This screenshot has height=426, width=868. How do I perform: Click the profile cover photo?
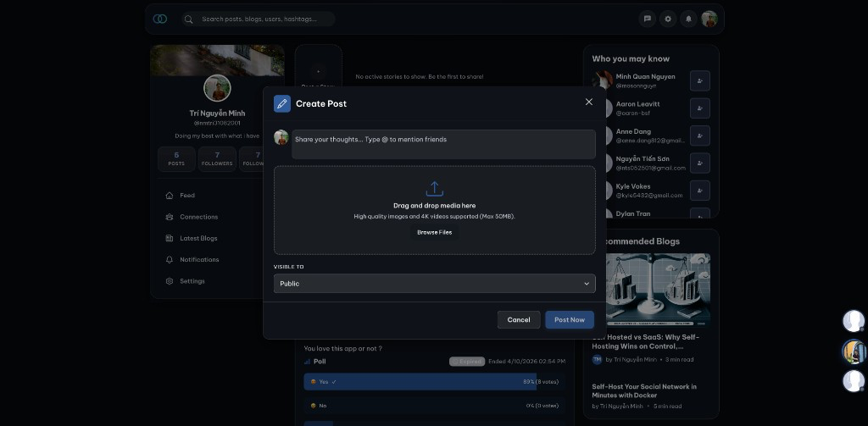[x=217, y=60]
